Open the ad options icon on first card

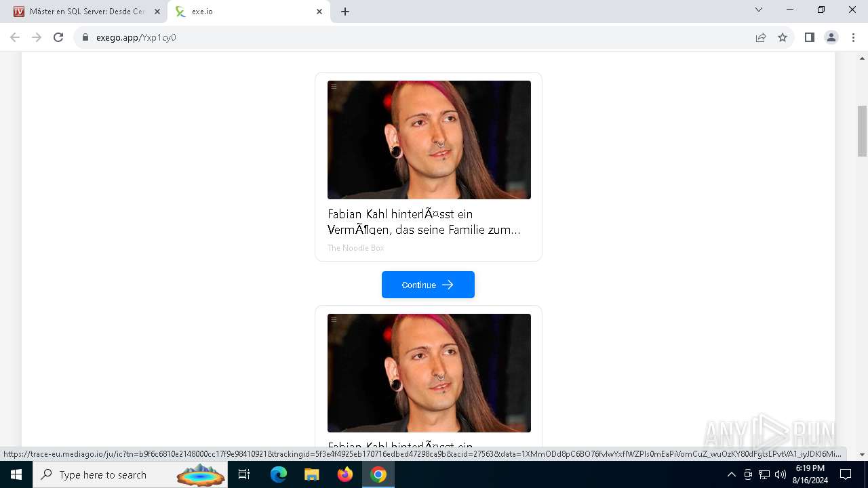pyautogui.click(x=334, y=87)
